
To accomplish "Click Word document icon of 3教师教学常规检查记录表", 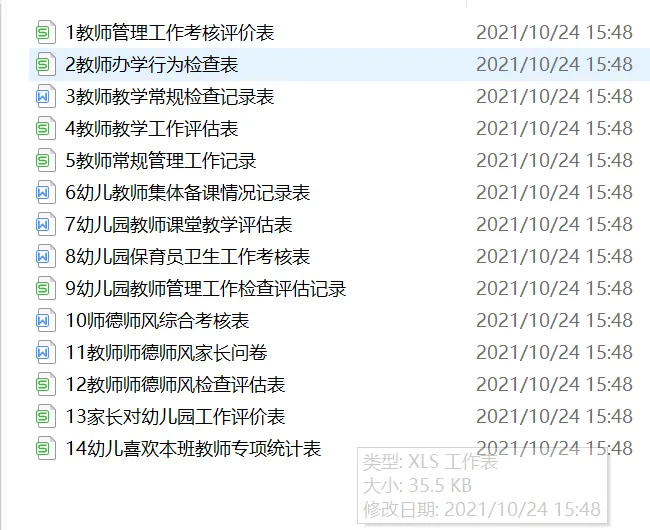I will point(46,96).
